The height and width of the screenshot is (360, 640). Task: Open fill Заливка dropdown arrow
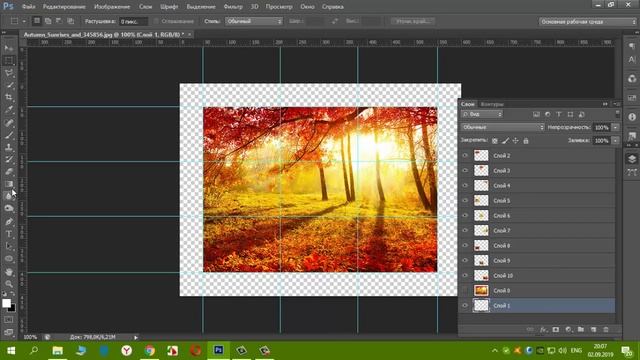615,140
